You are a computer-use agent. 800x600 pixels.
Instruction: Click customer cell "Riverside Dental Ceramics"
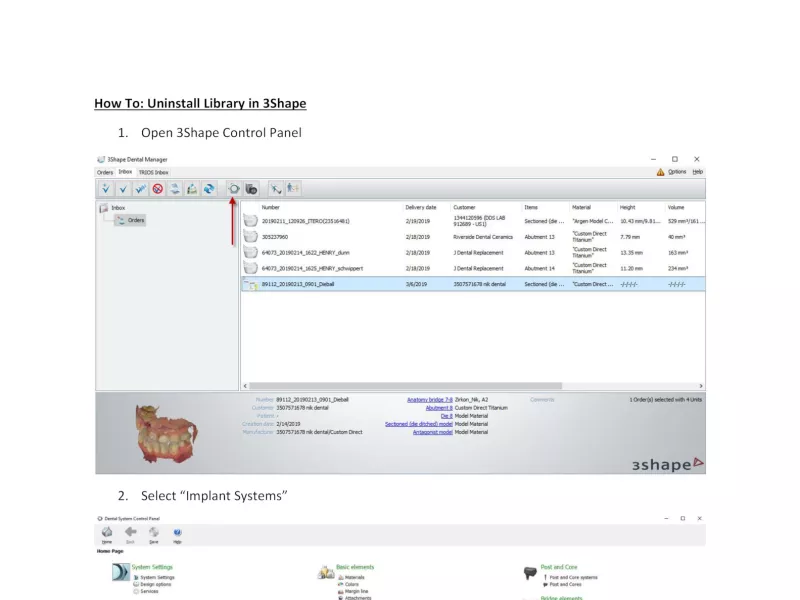click(x=483, y=237)
